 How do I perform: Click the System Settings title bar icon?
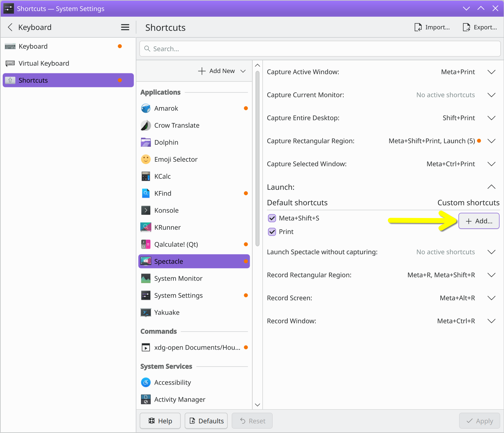click(8, 8)
